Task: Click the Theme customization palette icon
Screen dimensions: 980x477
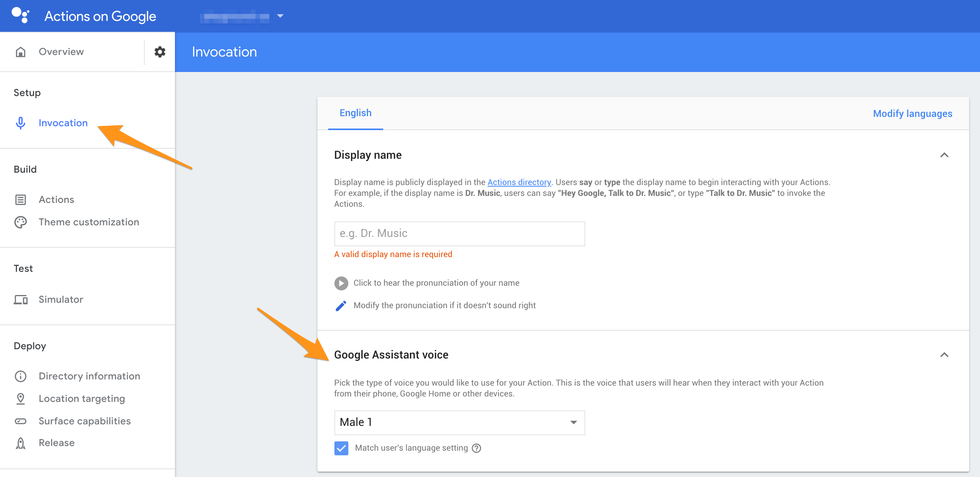Action: [21, 222]
